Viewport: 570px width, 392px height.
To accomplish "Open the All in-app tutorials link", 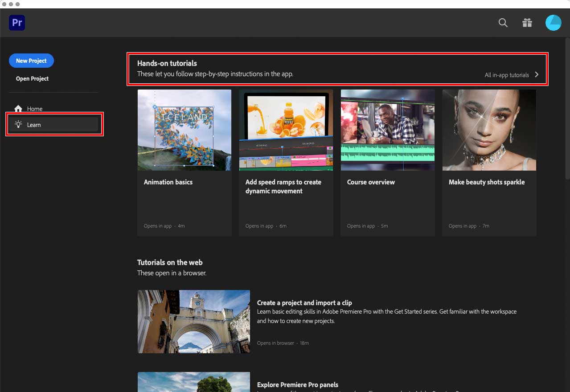I will tap(506, 75).
